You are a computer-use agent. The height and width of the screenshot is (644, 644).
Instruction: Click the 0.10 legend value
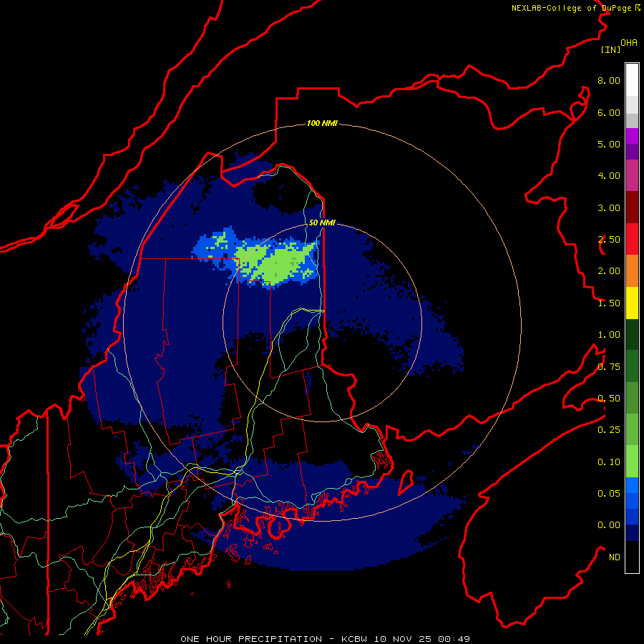[609, 462]
